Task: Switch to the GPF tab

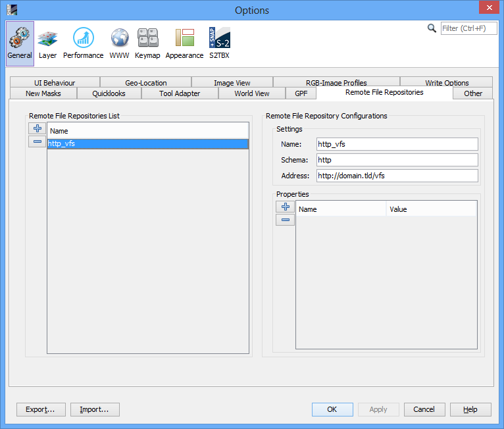Action: coord(301,93)
